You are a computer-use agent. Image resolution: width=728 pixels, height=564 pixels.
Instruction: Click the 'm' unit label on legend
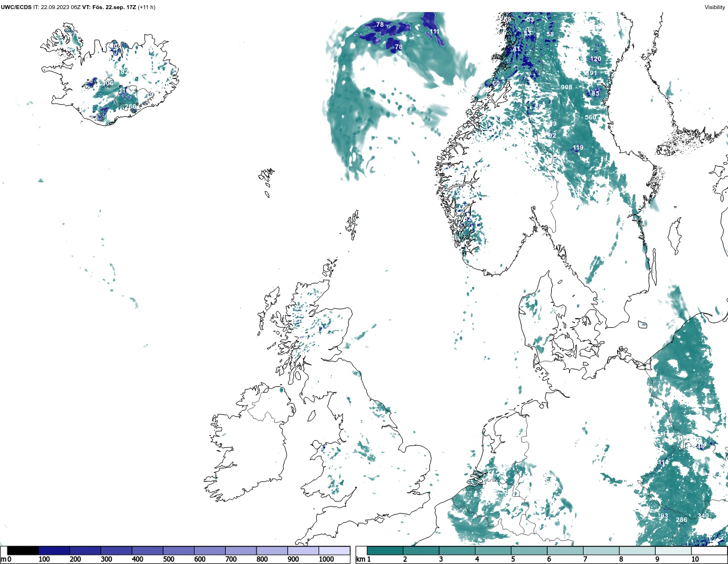(3, 559)
